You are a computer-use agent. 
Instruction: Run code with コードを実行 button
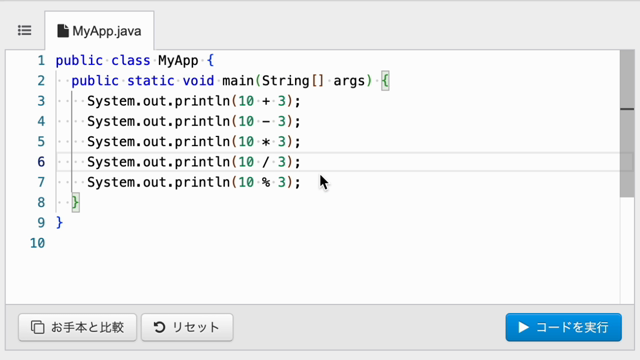tap(564, 327)
